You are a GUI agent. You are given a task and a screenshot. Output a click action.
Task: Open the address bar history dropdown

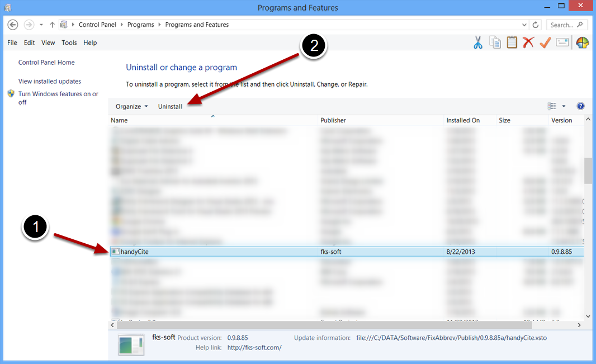click(x=524, y=25)
